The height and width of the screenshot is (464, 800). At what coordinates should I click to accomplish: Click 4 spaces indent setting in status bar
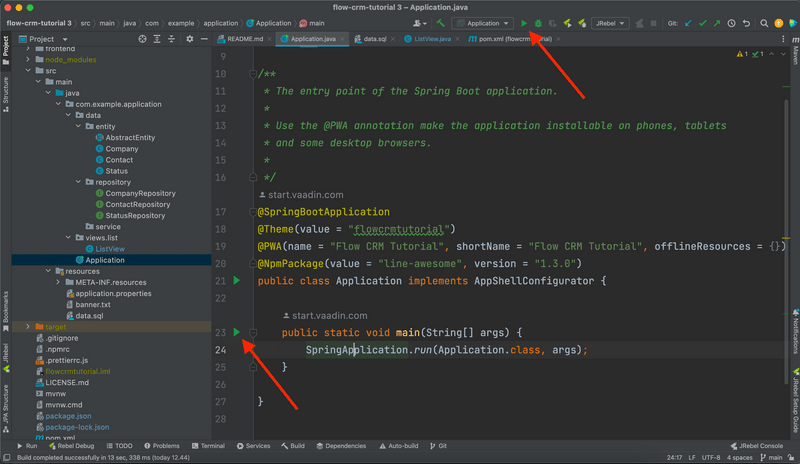pos(739,457)
